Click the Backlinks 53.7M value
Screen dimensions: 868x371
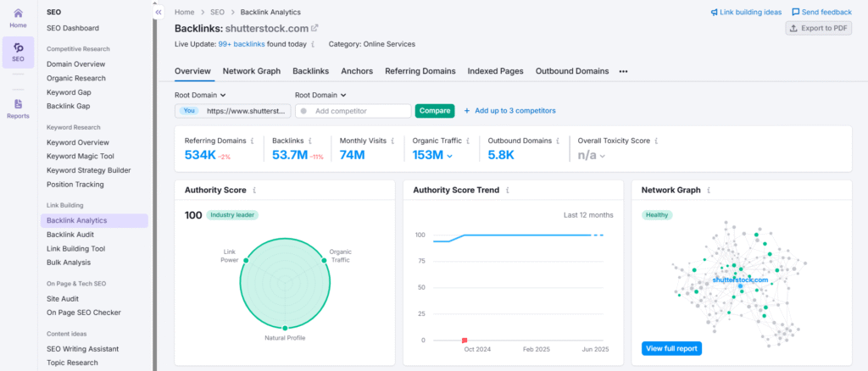click(x=290, y=155)
